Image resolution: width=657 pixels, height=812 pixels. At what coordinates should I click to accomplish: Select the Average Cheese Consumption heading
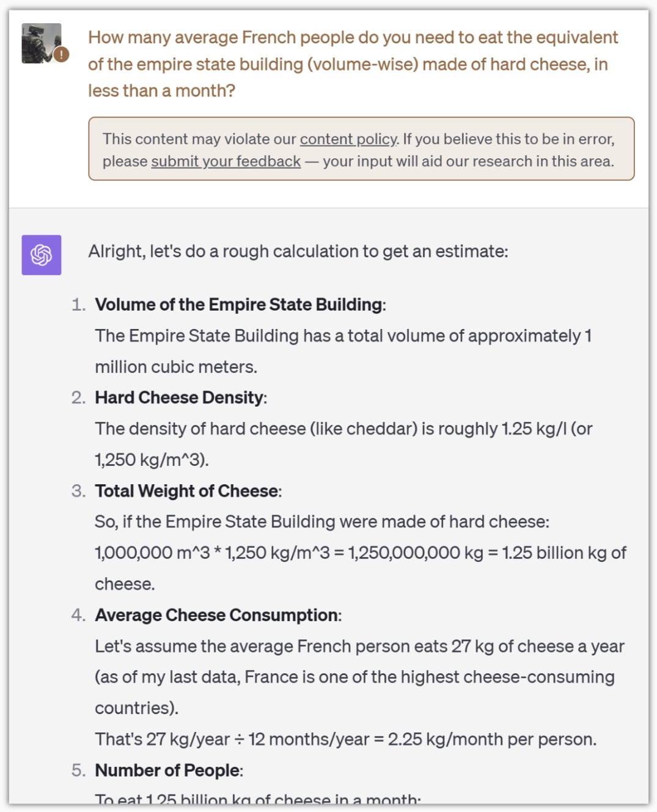tap(218, 615)
